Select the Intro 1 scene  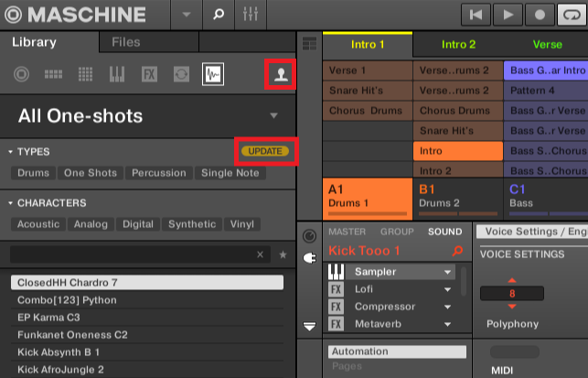click(x=368, y=44)
